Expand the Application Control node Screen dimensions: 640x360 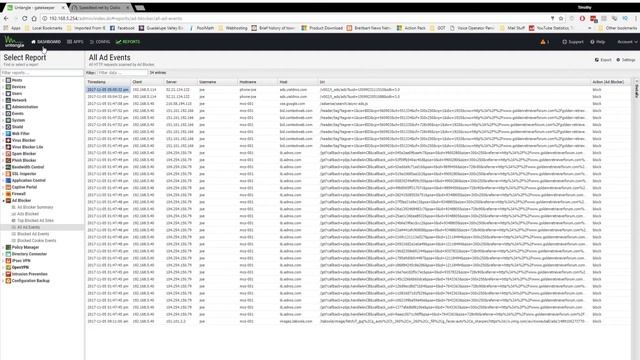[x=3, y=180]
